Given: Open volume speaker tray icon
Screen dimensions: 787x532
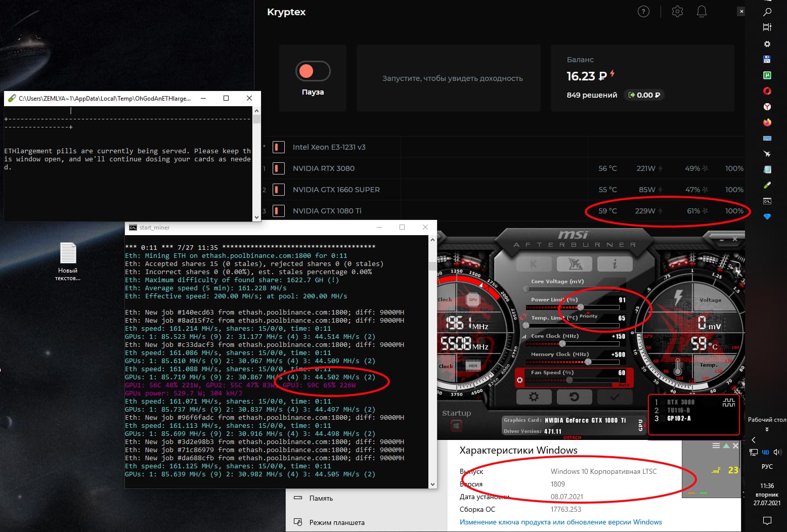Looking at the screenshot, I should pos(777,453).
